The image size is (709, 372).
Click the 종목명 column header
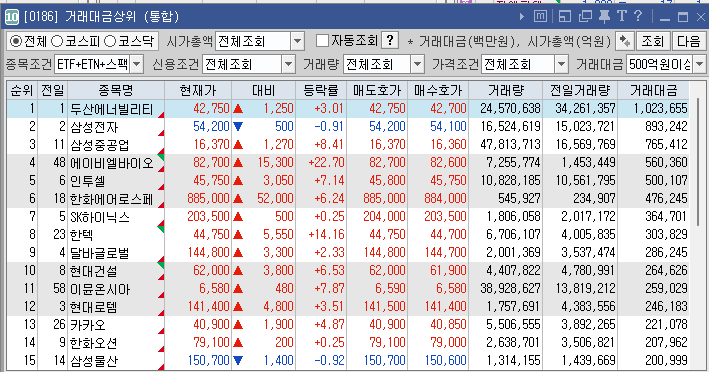(x=116, y=90)
